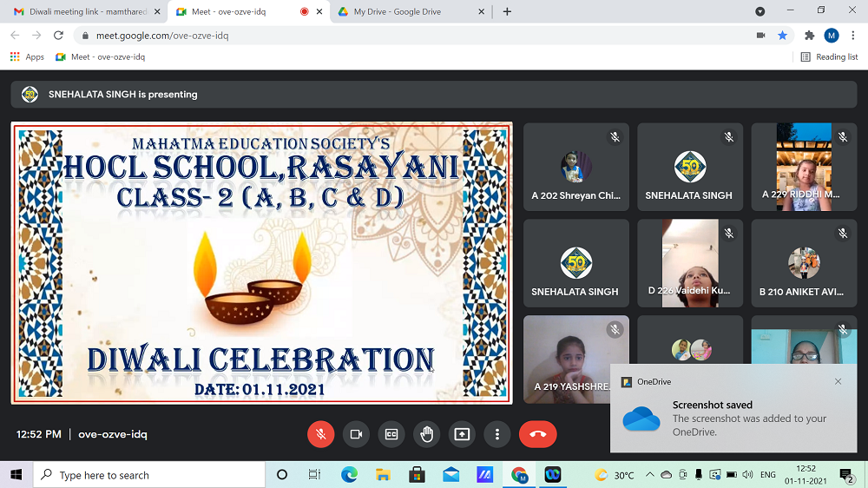Raise hand in the meeting
The width and height of the screenshot is (868, 488).
426,434
